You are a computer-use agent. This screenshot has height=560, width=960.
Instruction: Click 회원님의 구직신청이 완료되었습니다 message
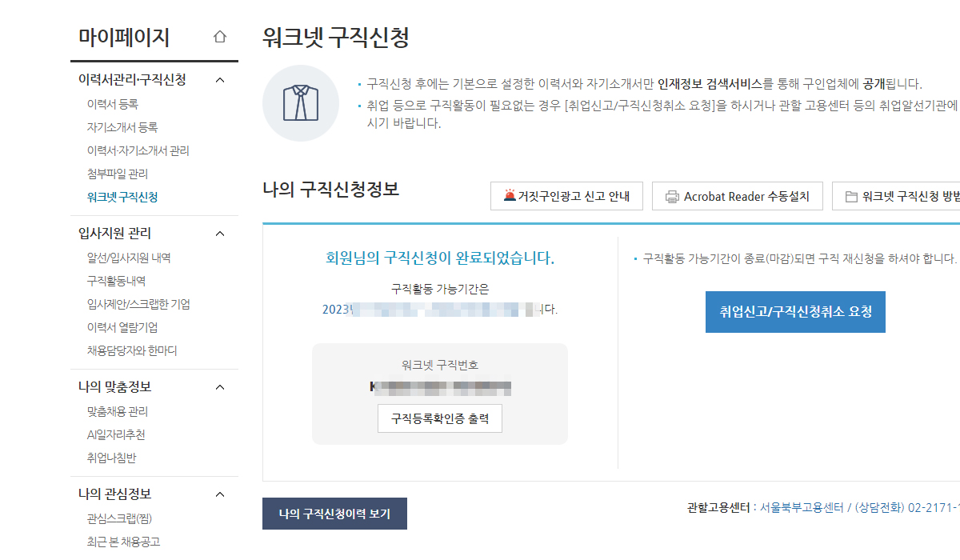click(x=440, y=258)
